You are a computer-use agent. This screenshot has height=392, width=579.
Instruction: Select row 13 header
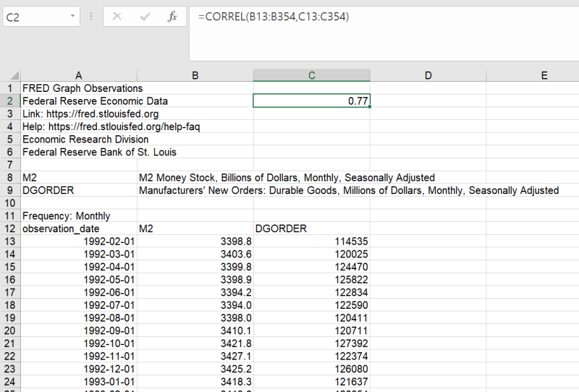pyautogui.click(x=10, y=242)
